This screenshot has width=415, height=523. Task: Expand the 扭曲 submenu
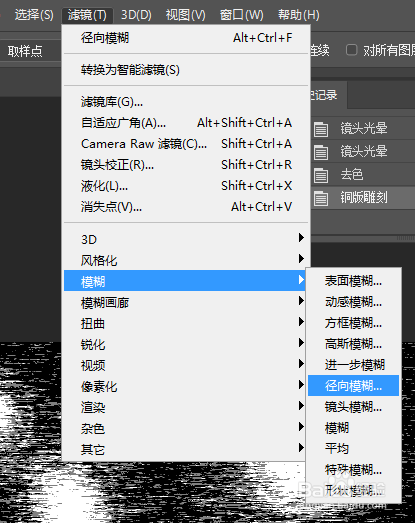184,323
